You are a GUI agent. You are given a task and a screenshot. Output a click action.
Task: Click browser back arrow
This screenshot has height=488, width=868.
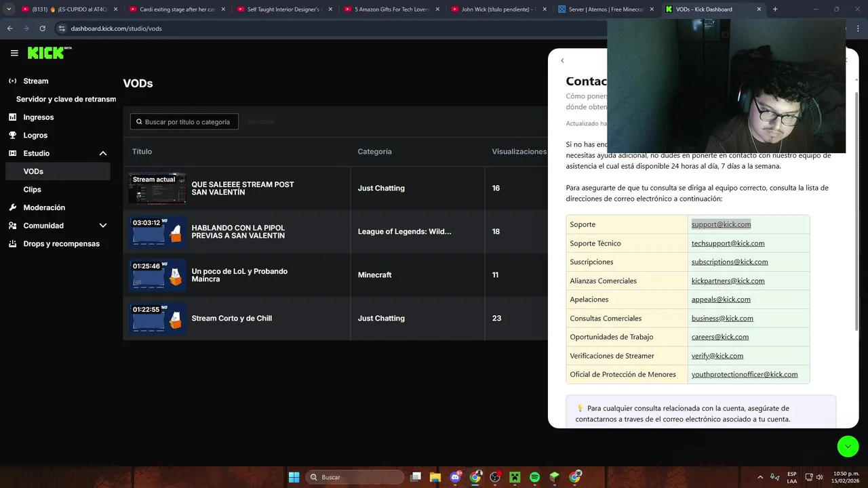click(10, 28)
